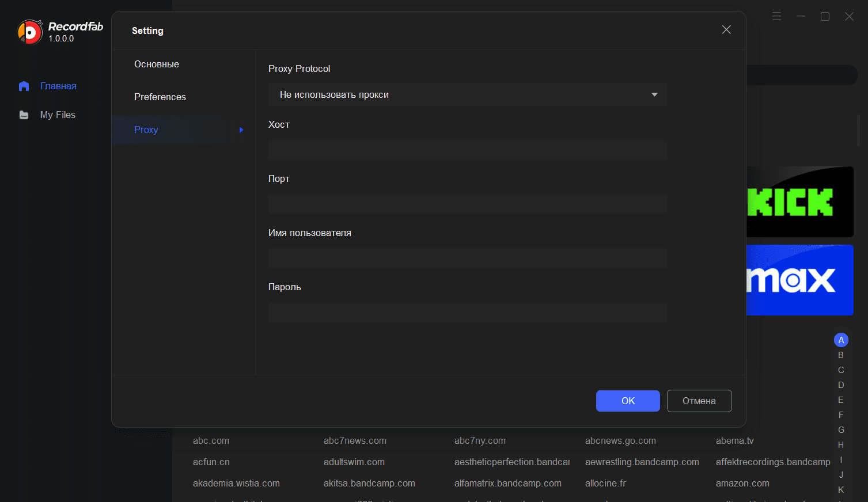
Task: Open the hamburger menu in title bar
Action: tap(776, 17)
